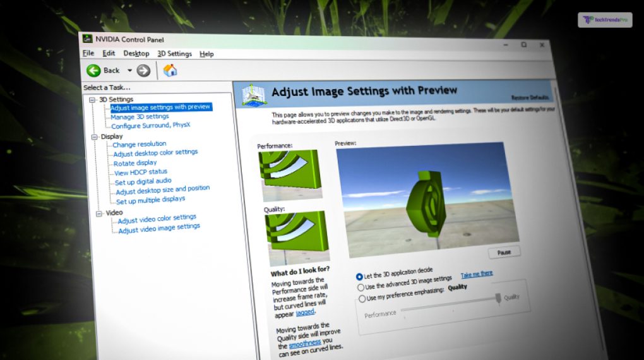
Task: Collapse the Display tree node
Action: (95, 137)
